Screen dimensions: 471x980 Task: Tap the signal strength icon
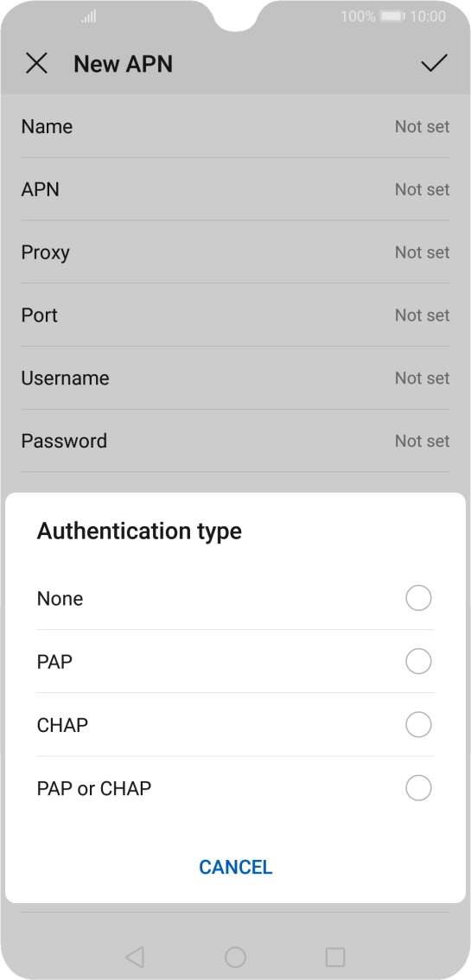[89, 16]
